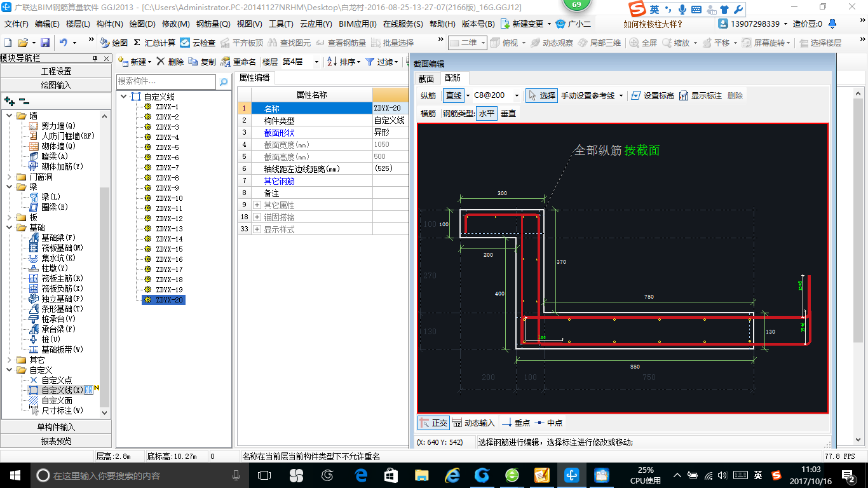Switch to the 配筋 tab
868x488 pixels.
[x=452, y=78]
